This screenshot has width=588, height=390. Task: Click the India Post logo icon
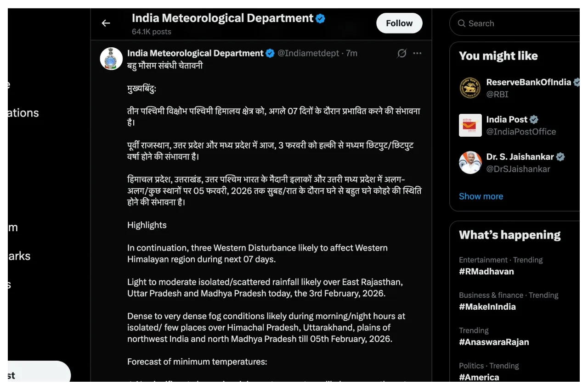click(470, 125)
